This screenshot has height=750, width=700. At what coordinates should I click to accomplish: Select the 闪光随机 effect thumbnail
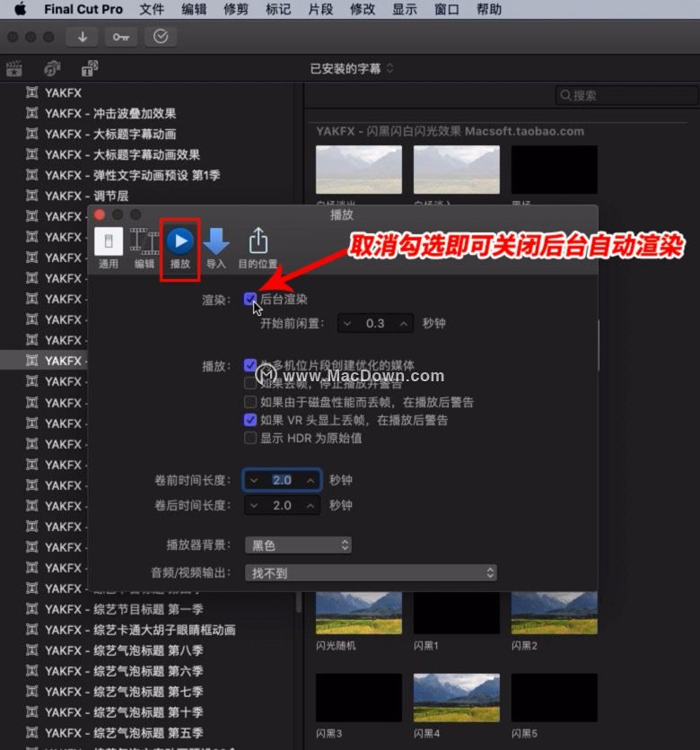pos(359,614)
